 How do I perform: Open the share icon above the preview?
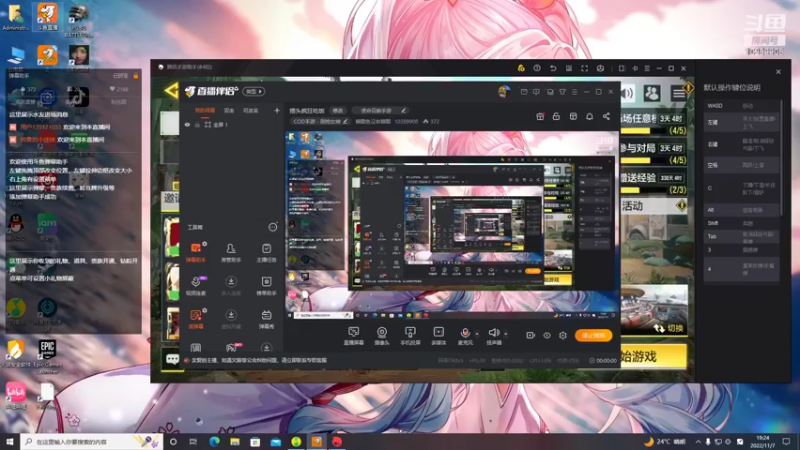pos(606,116)
